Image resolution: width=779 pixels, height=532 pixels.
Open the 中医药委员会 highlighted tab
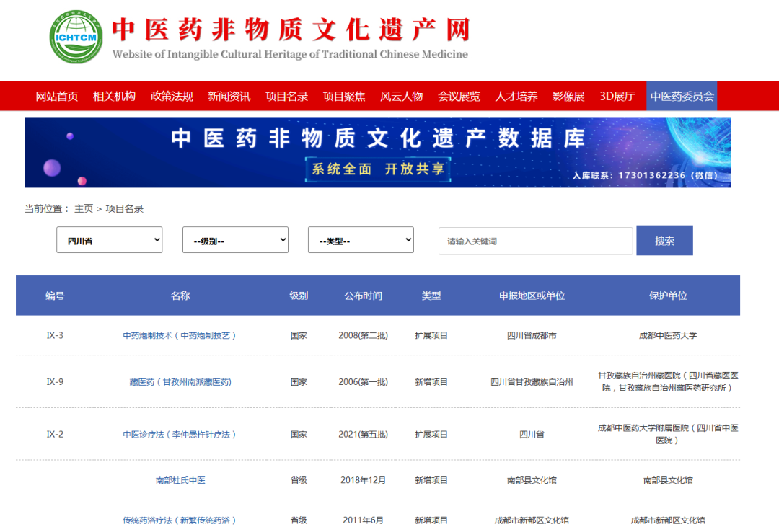[x=682, y=97]
